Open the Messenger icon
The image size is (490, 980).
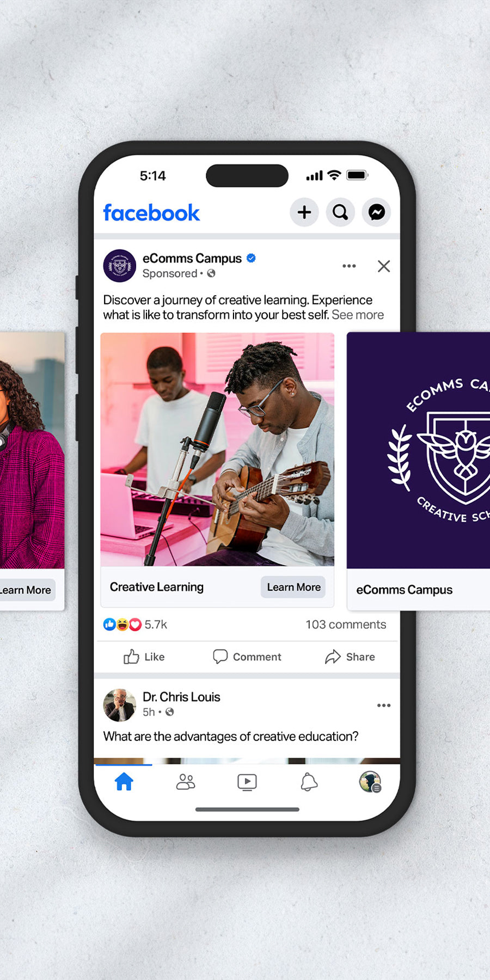click(x=377, y=212)
